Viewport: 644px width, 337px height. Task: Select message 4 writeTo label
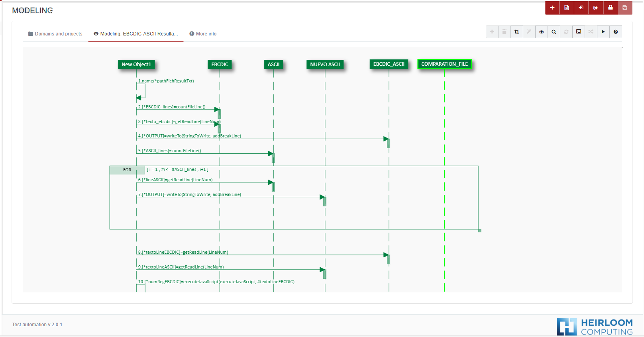pyautogui.click(x=189, y=136)
